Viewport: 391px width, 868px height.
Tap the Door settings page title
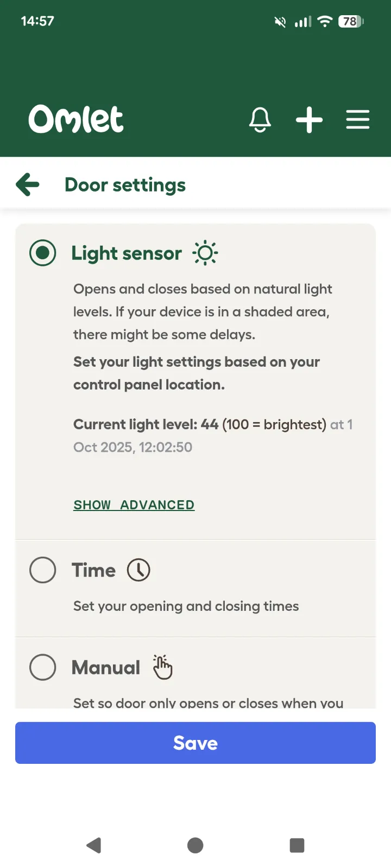coord(125,185)
